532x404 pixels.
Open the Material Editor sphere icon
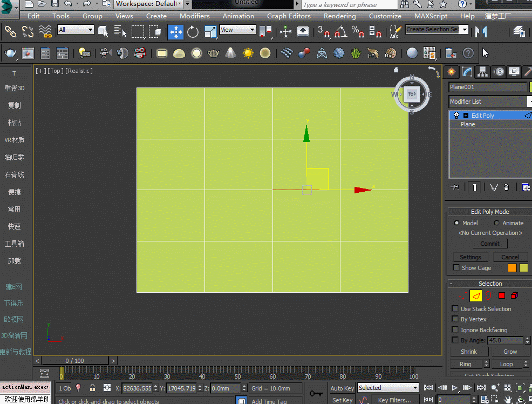[412, 53]
